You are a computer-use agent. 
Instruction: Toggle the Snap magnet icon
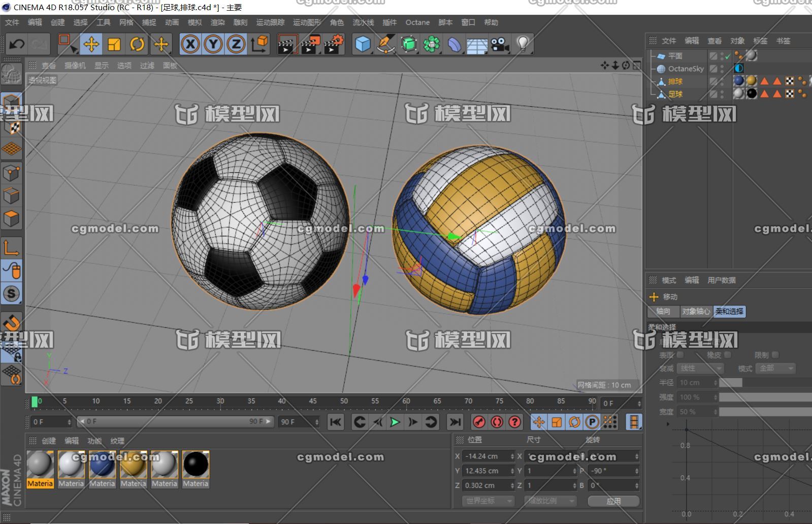(x=12, y=322)
